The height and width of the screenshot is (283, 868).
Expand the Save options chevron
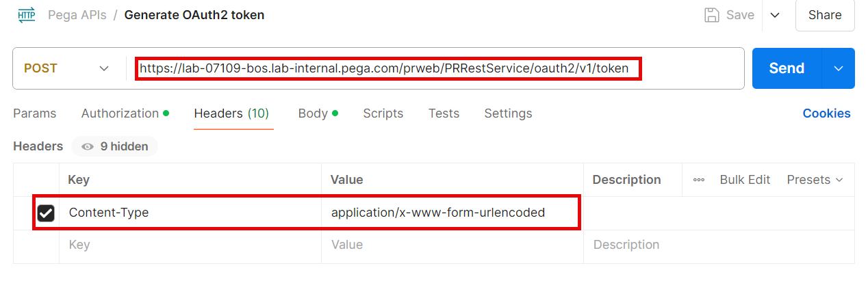pyautogui.click(x=775, y=15)
